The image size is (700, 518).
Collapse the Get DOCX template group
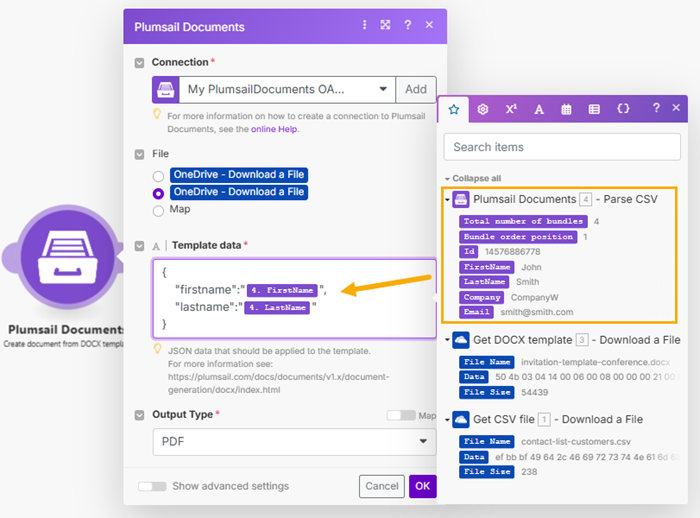447,340
